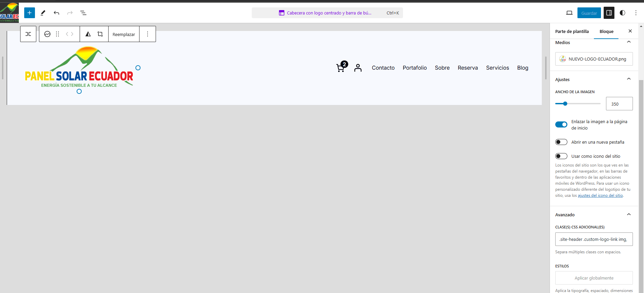Open the editor options three-dot menu
Viewport: 644px width, 293px height.
[x=636, y=13]
